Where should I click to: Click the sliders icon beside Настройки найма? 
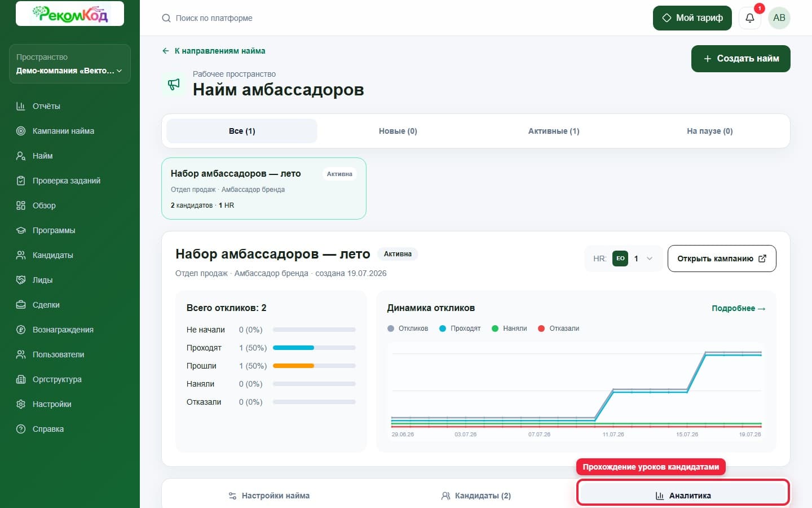[232, 496]
